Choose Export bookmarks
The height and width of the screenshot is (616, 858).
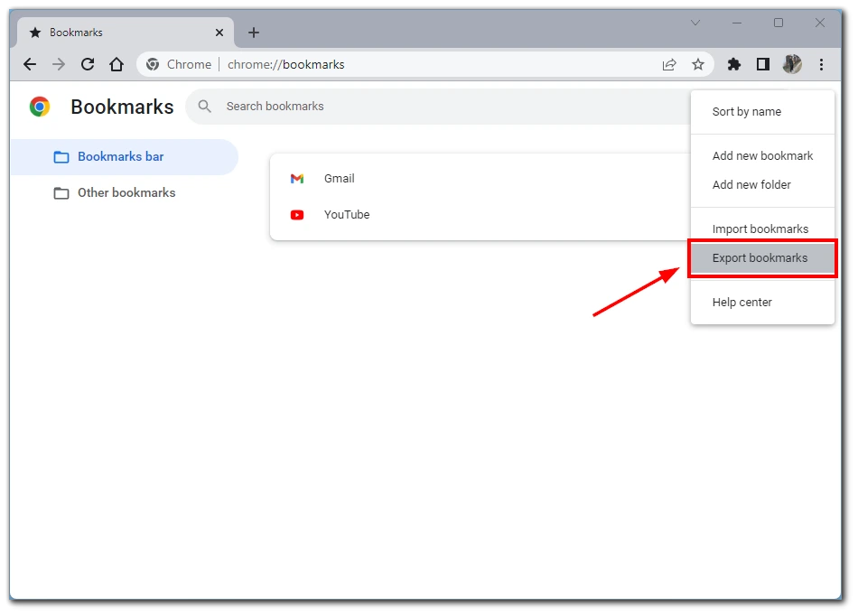coord(763,258)
